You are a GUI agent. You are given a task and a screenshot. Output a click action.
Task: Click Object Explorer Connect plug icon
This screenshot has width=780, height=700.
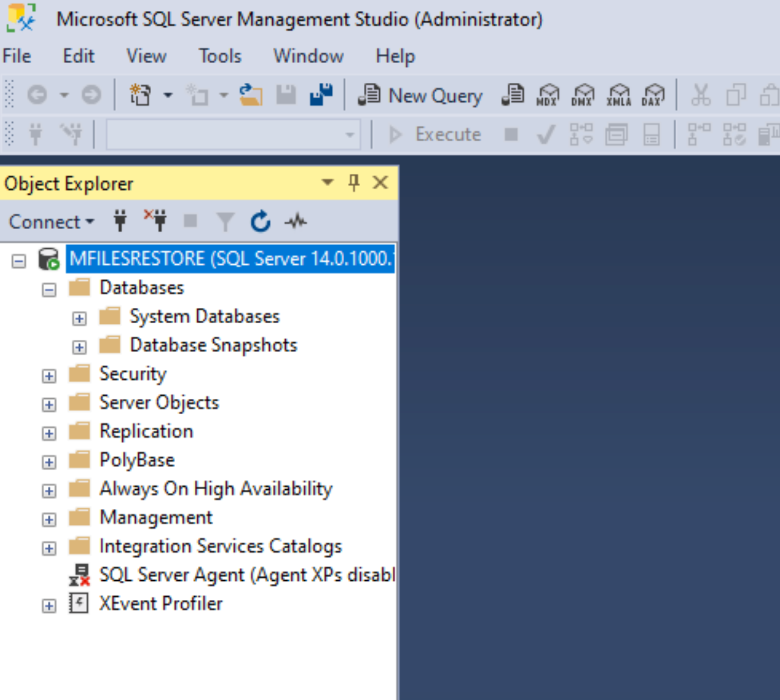(x=120, y=221)
